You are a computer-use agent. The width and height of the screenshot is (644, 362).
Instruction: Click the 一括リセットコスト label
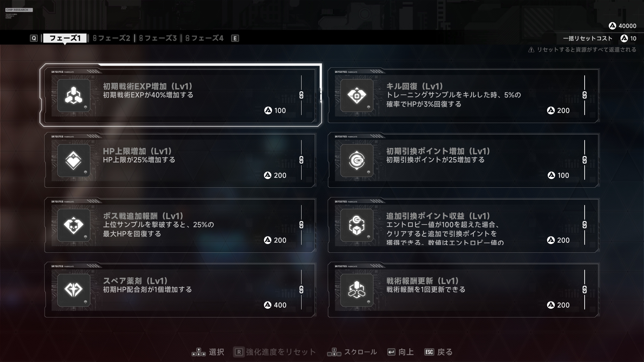pos(588,39)
